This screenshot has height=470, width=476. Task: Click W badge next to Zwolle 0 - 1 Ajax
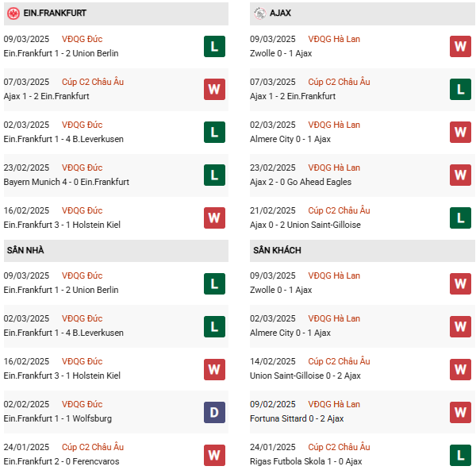[460, 46]
